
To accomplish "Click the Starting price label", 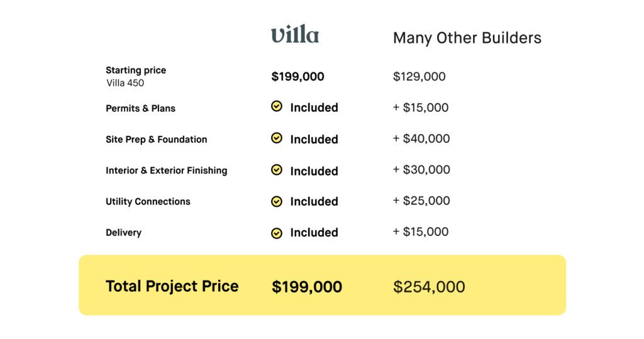I will pos(136,70).
